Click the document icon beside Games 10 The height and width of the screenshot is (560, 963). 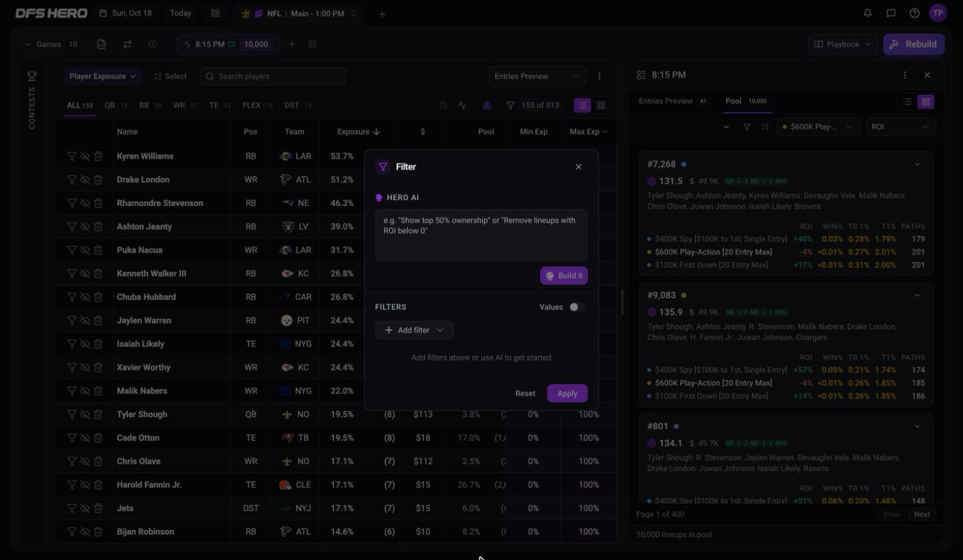[101, 44]
